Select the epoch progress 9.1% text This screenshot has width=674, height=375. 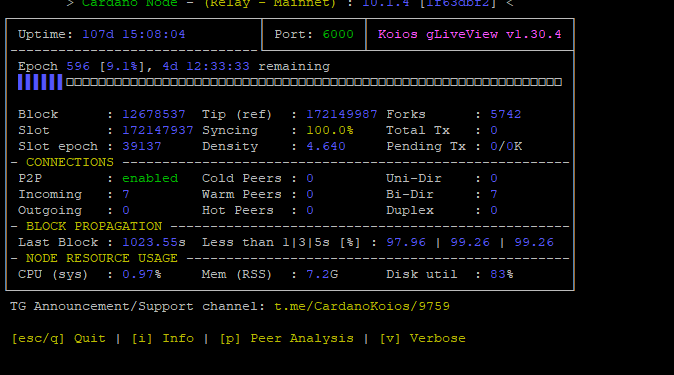122,66
